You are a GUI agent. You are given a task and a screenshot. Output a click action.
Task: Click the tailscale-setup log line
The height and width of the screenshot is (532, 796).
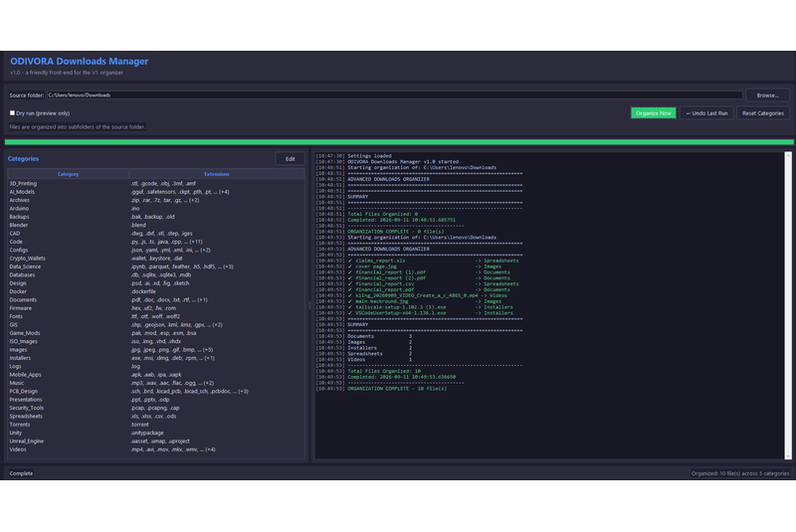point(414,307)
